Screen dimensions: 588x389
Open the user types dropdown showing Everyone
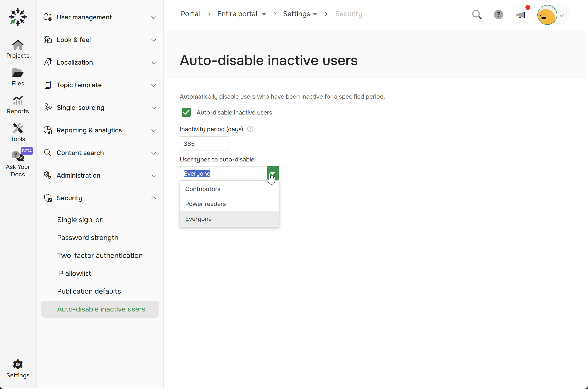(x=272, y=173)
